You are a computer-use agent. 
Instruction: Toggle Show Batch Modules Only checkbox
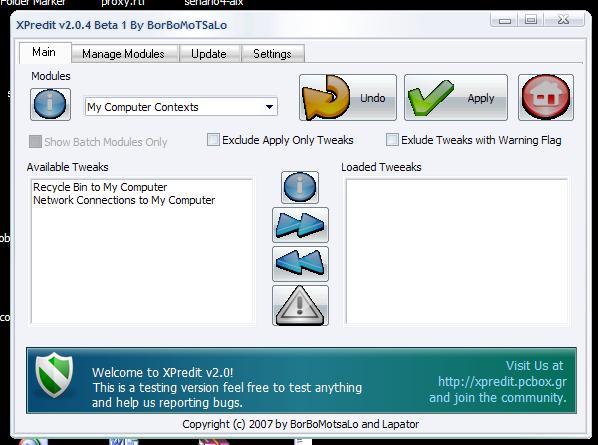[35, 141]
